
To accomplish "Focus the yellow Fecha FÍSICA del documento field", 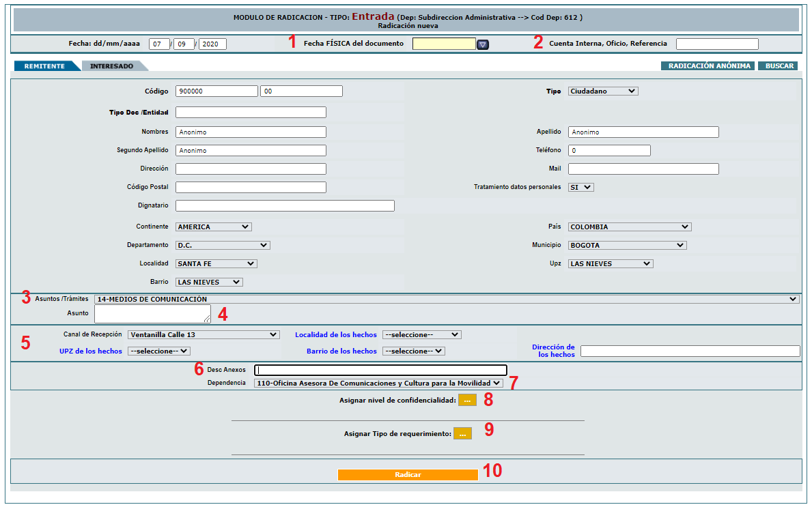I will click(x=444, y=44).
